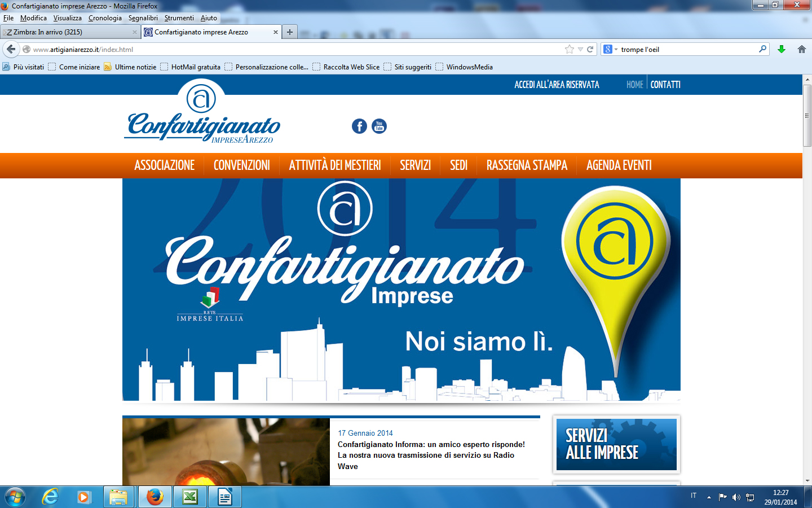Viewport: 812px width, 508px height.
Task: Open the CONVENZIONI navigation item
Action: (x=241, y=165)
